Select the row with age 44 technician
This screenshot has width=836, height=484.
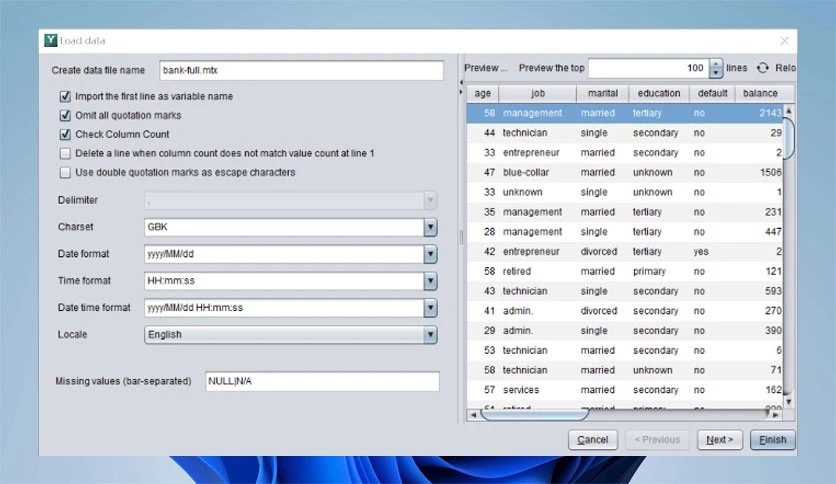click(625, 133)
